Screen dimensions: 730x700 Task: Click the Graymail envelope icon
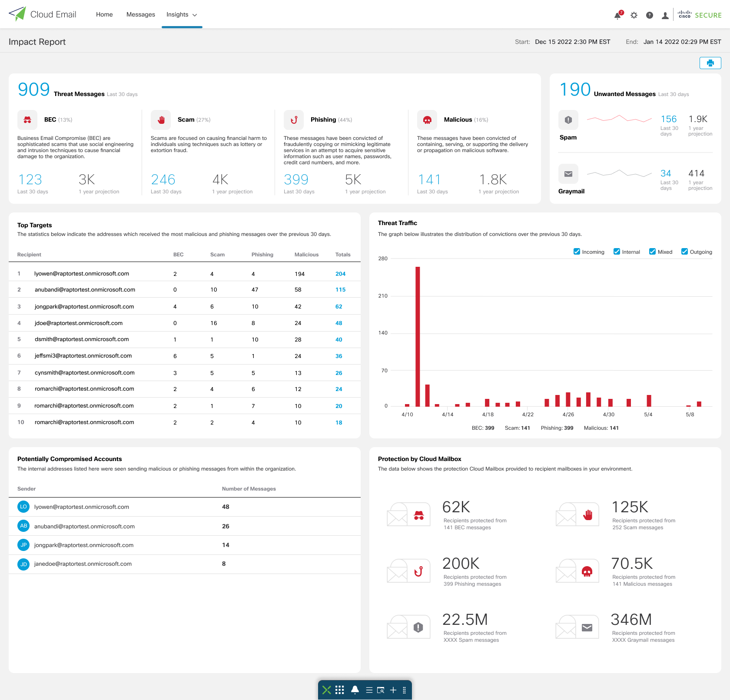click(568, 174)
